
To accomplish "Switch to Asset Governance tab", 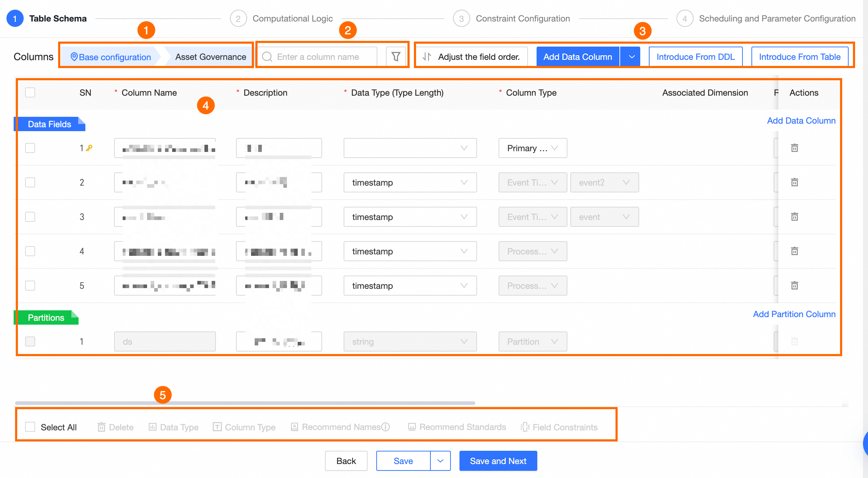I will point(211,57).
